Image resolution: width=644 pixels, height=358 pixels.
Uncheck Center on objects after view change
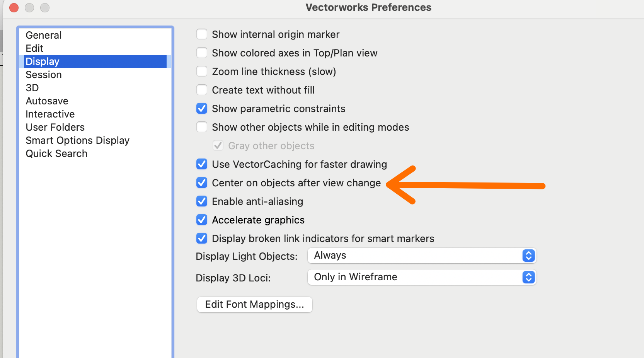tap(202, 183)
